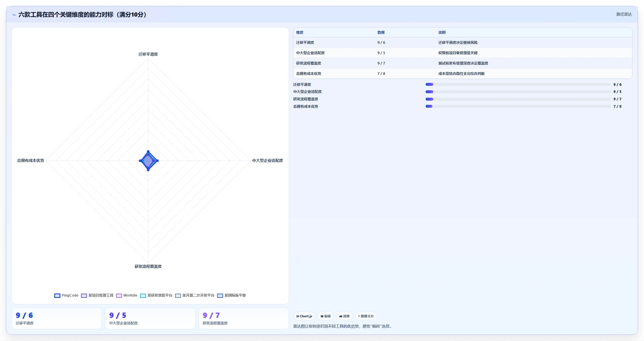Click the 表格 tag
644x341 pixels.
(x=325, y=316)
